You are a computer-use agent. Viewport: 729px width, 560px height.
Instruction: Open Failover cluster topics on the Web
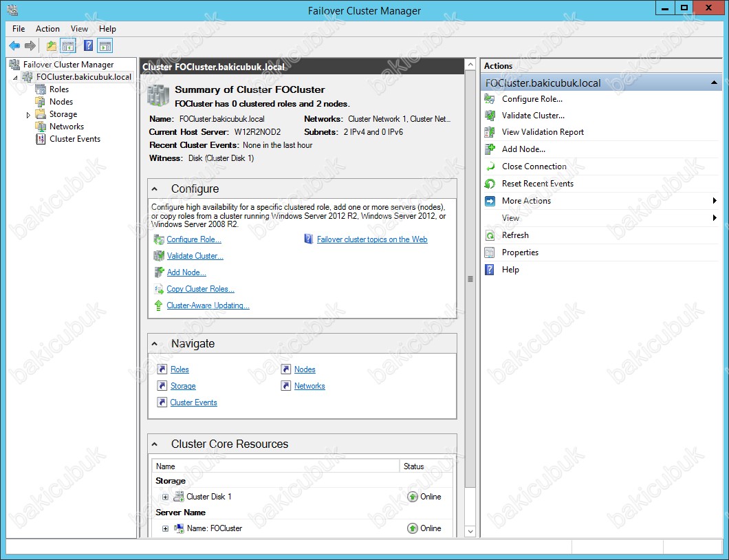click(x=372, y=239)
